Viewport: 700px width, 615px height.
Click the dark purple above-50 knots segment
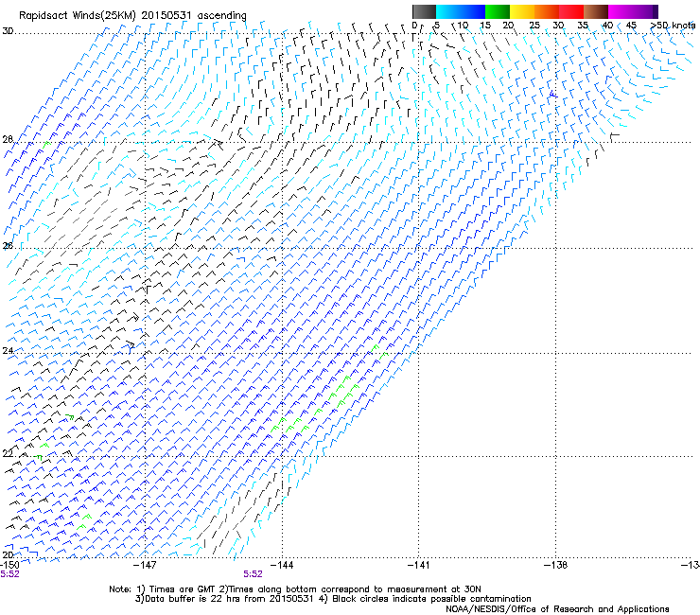coord(656,11)
